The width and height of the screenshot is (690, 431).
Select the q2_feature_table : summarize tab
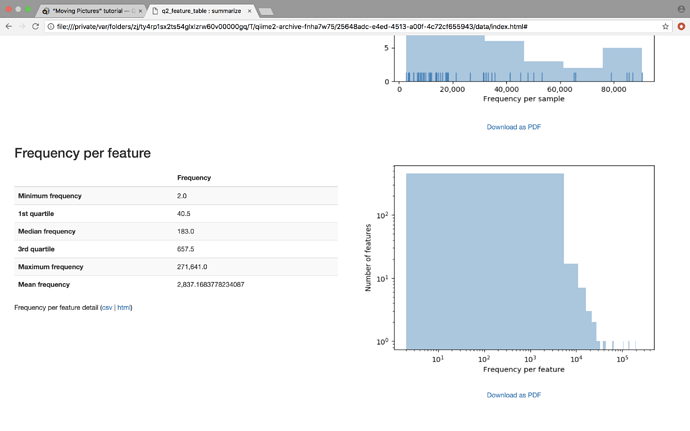[x=200, y=11]
